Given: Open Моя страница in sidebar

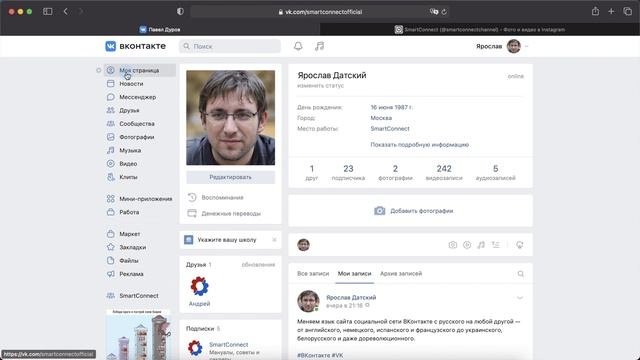Looking at the screenshot, I should (140, 70).
